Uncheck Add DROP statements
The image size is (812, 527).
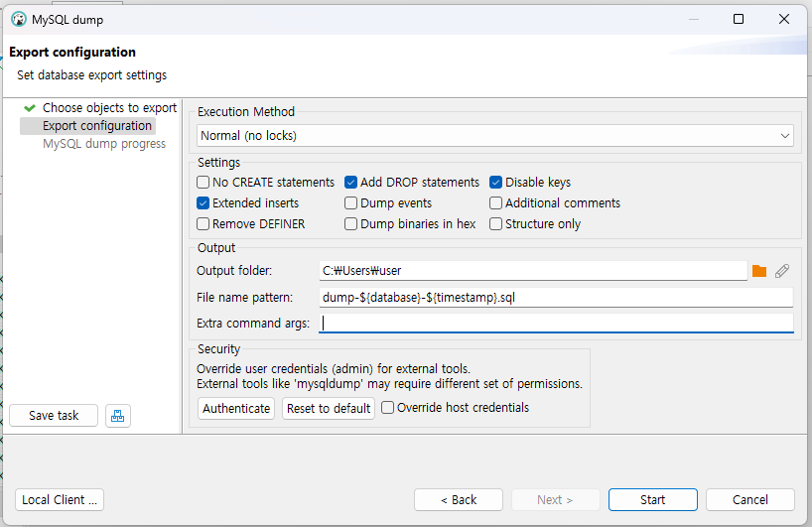pyautogui.click(x=350, y=183)
